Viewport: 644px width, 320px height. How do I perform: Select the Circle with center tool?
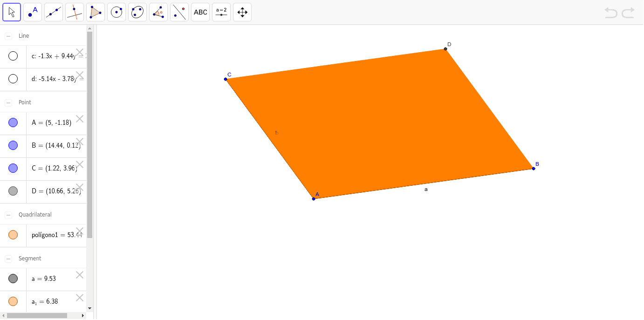[116, 12]
